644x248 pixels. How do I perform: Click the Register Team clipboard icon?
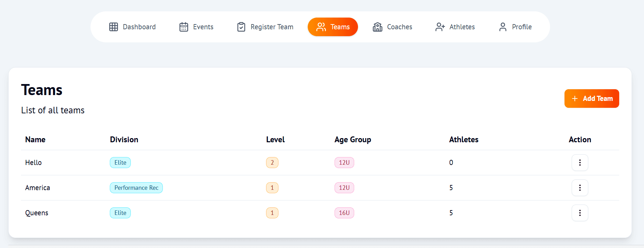241,27
